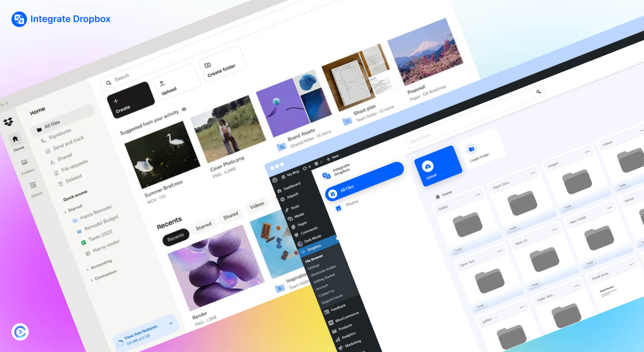644x352 pixels.
Task: Click the Upload button in Dropbox window
Action: pyautogui.click(x=177, y=82)
